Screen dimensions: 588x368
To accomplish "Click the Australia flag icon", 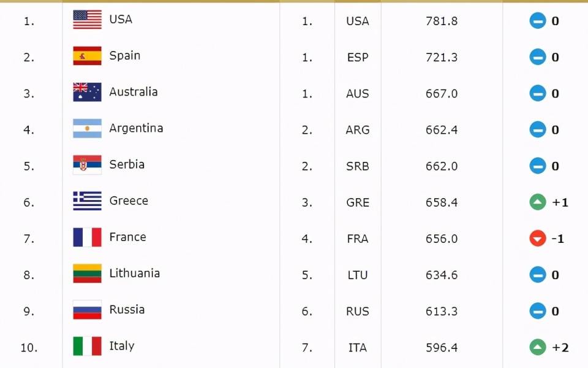I will tap(87, 92).
